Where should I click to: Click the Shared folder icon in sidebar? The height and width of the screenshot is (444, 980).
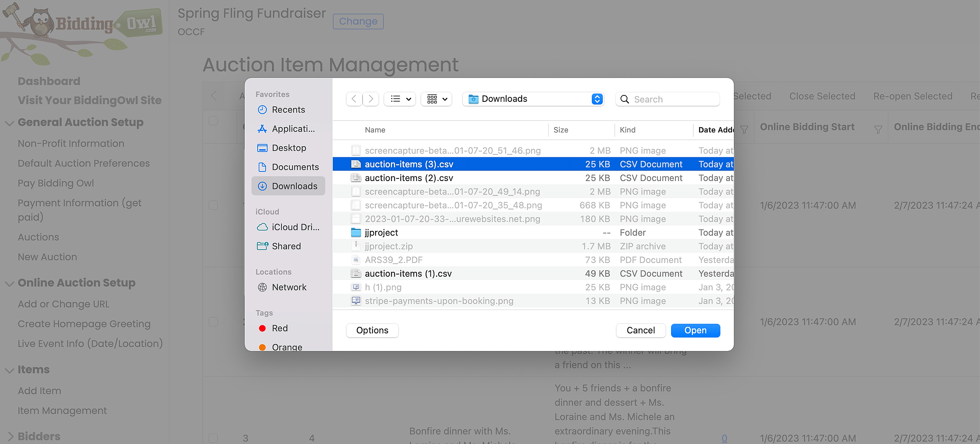click(262, 246)
